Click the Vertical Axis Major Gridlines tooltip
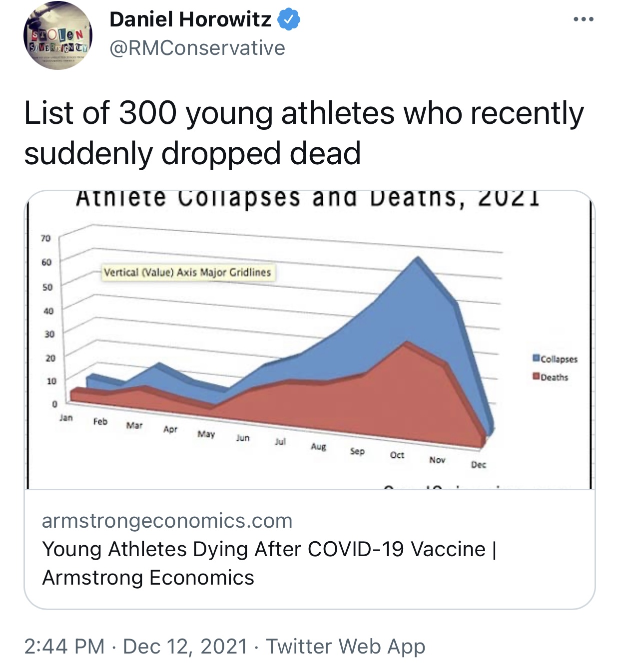The width and height of the screenshot is (620, 672). (x=187, y=273)
